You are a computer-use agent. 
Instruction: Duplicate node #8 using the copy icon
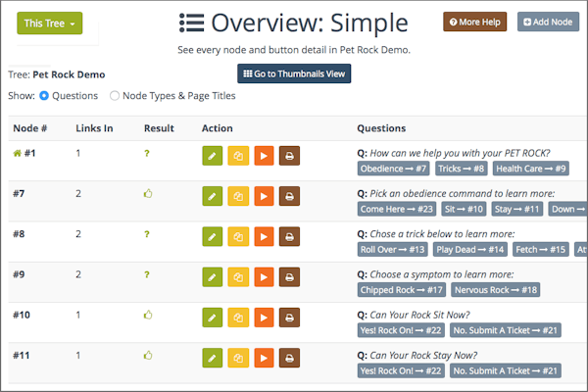tap(238, 237)
